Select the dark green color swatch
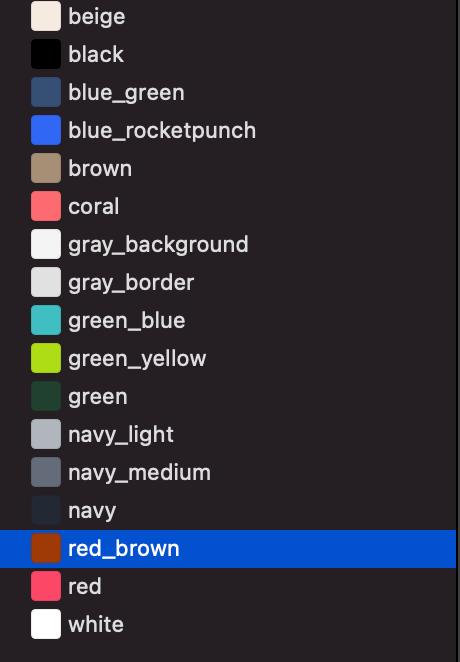Image resolution: width=460 pixels, height=662 pixels. 46,396
